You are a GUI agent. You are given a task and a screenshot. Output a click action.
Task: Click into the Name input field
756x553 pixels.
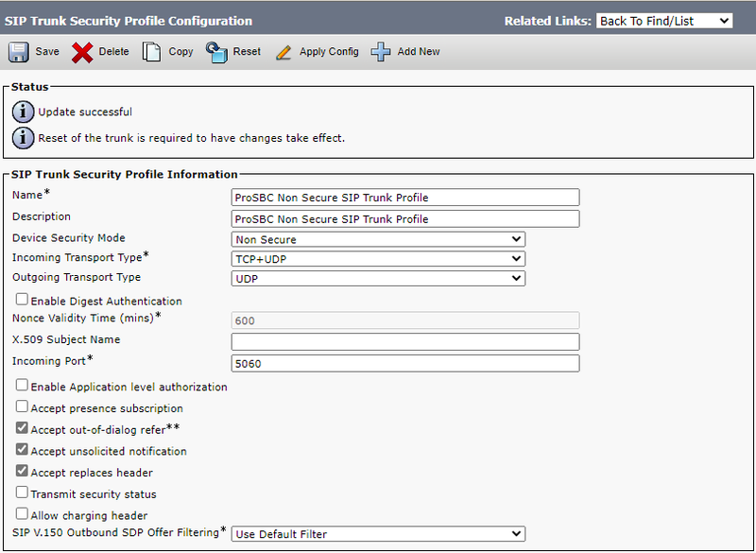point(405,198)
